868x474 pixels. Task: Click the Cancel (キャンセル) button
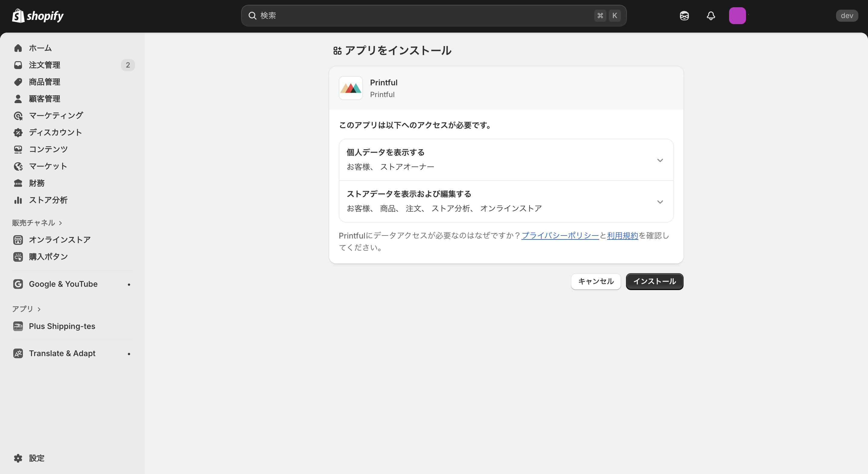point(596,281)
